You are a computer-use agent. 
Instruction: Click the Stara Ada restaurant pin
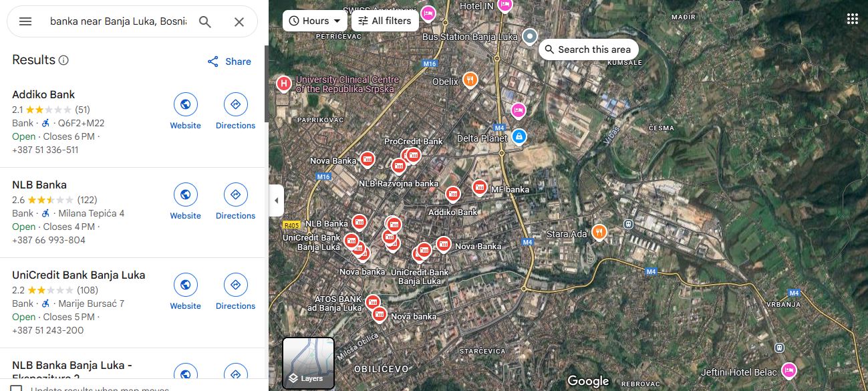(x=599, y=232)
